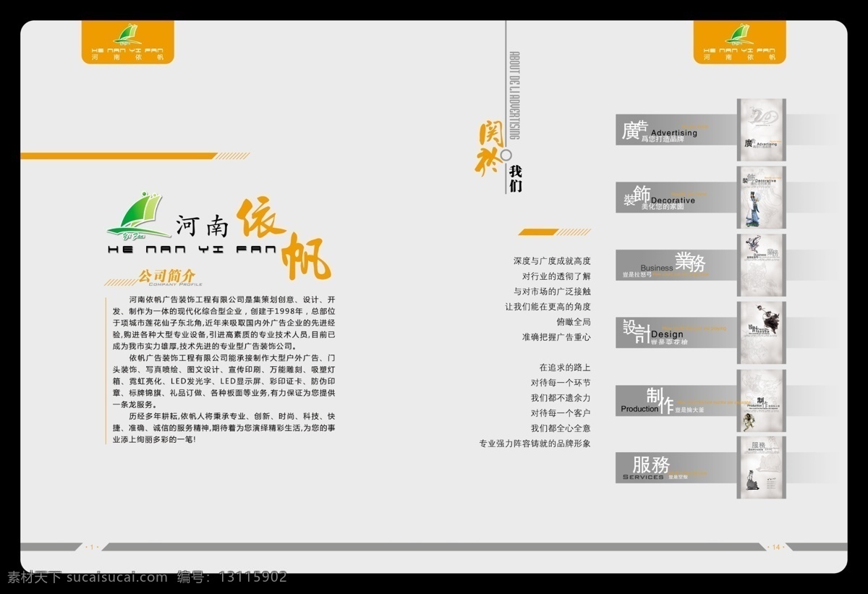The height and width of the screenshot is (594, 868).
Task: Select the line 我们都不遗余力
Action: [561, 398]
